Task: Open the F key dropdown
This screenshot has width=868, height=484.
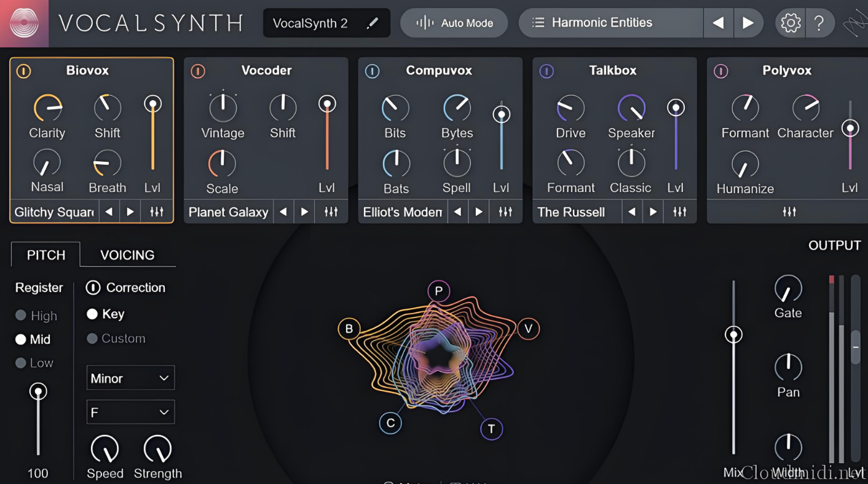Action: point(130,412)
